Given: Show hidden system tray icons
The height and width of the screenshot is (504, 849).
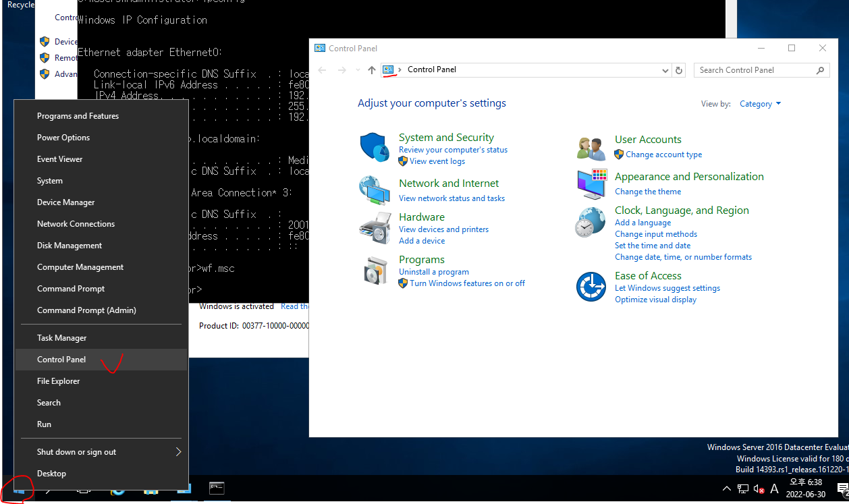Looking at the screenshot, I should [x=727, y=488].
